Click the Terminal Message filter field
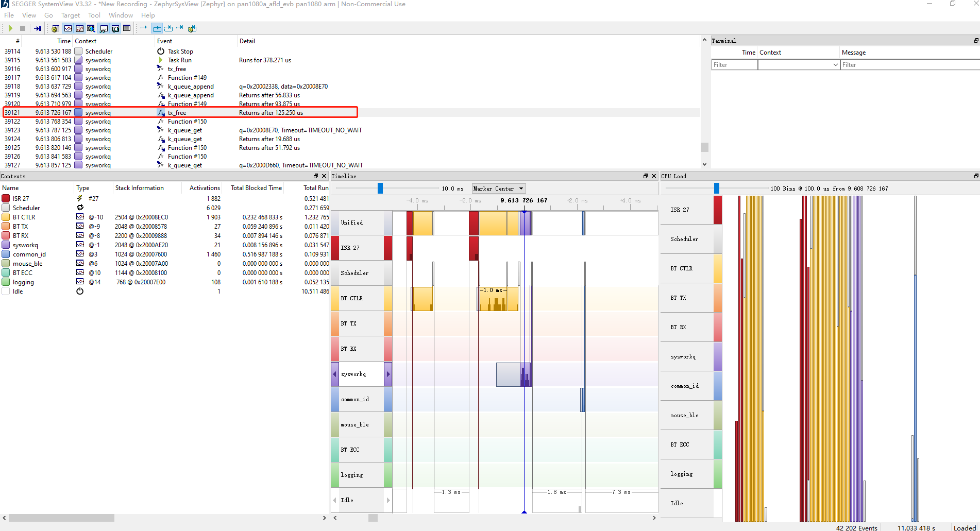This screenshot has width=980, height=531. pos(909,65)
